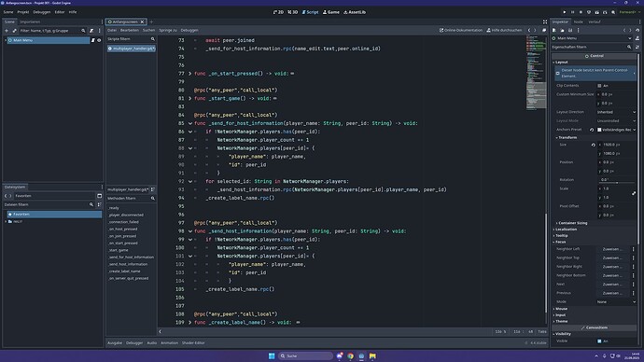Focus the Skripte filtern search field

tap(131, 39)
